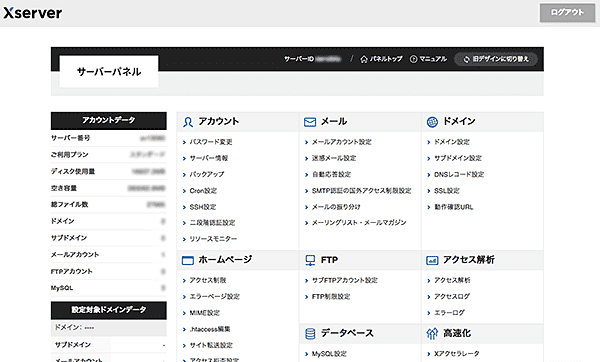Click the Xserver logo
The image size is (600, 362).
pos(33,13)
